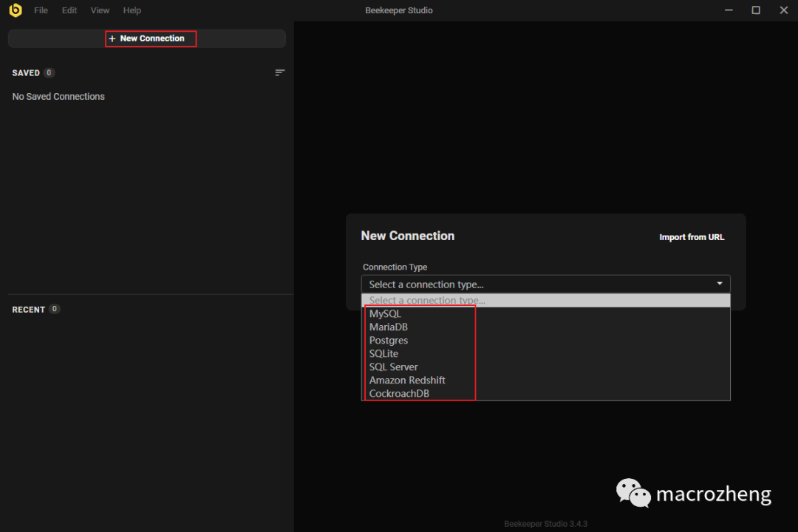
Task: Select MySQL from the connection list
Action: tap(545, 313)
